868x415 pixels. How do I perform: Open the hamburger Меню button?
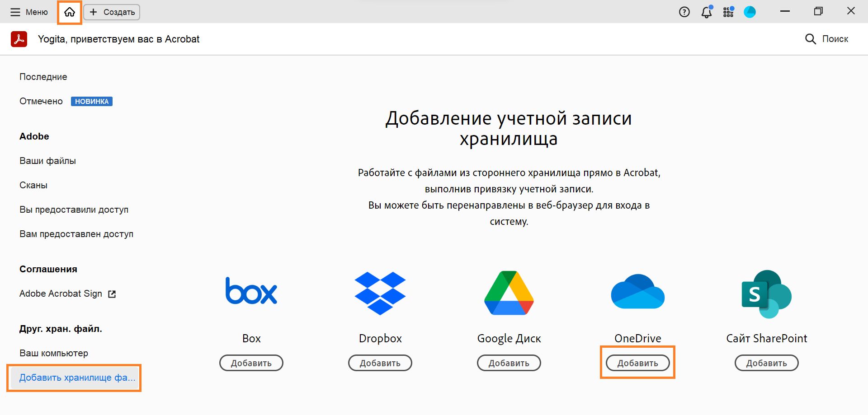(x=29, y=12)
